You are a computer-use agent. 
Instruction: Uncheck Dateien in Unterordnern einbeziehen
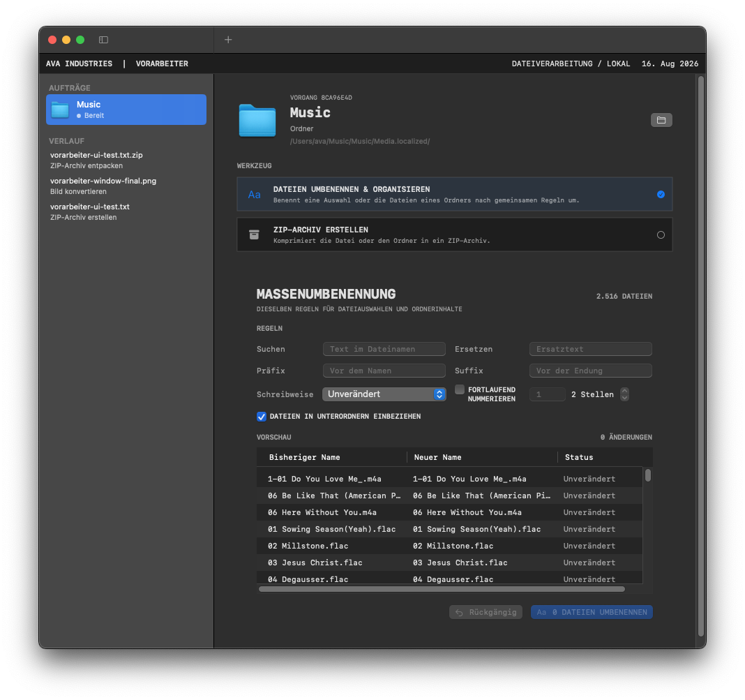click(262, 417)
